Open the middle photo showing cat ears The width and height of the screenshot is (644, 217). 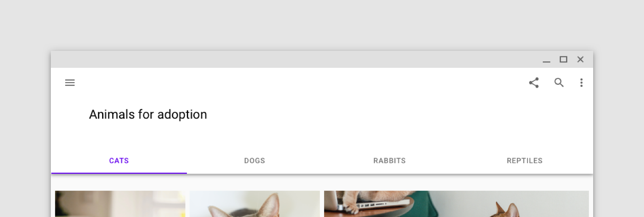pos(255,204)
